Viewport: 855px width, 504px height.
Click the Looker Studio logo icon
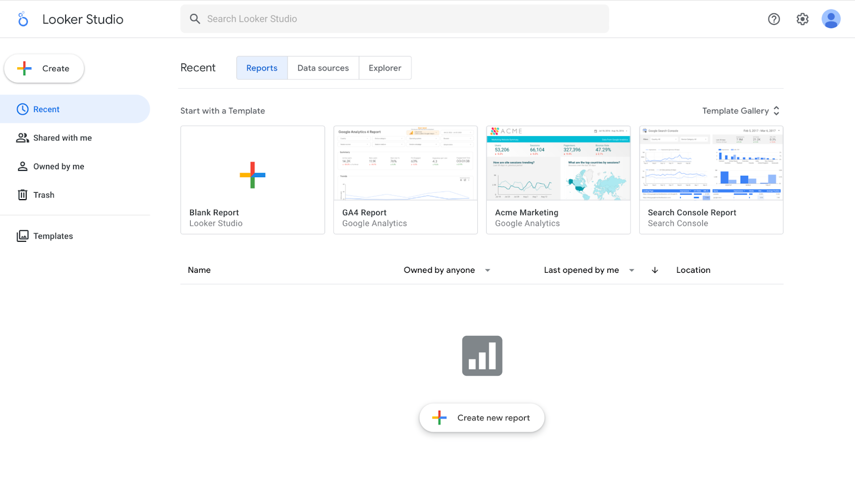pyautogui.click(x=23, y=19)
